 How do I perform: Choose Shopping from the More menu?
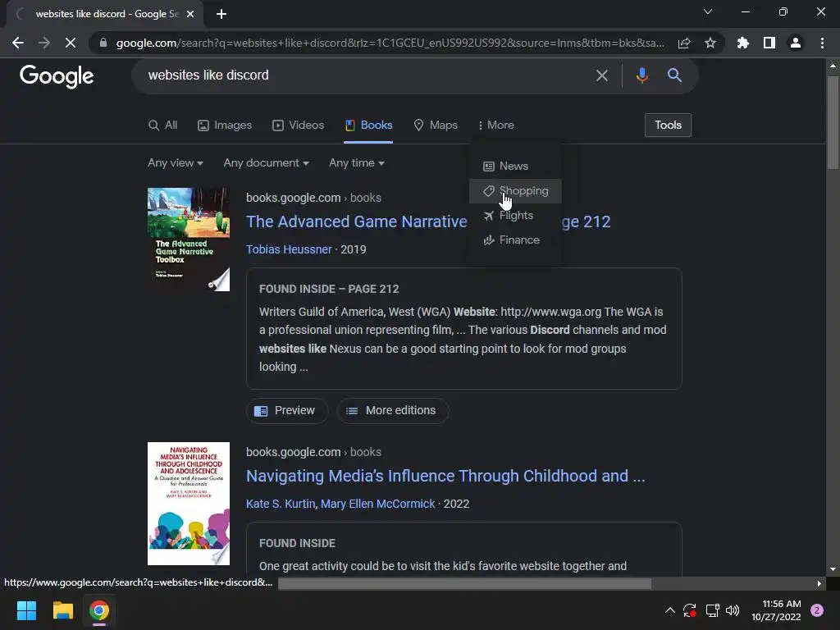[515, 190]
